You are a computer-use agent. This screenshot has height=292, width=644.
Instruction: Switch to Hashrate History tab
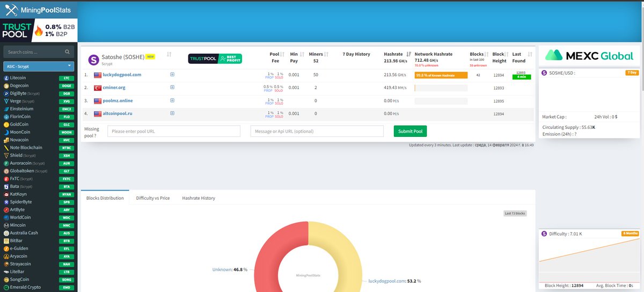coord(199,198)
